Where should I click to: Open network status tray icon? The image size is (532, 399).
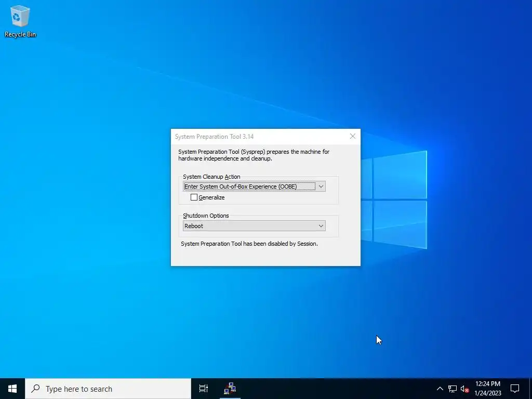(453, 389)
